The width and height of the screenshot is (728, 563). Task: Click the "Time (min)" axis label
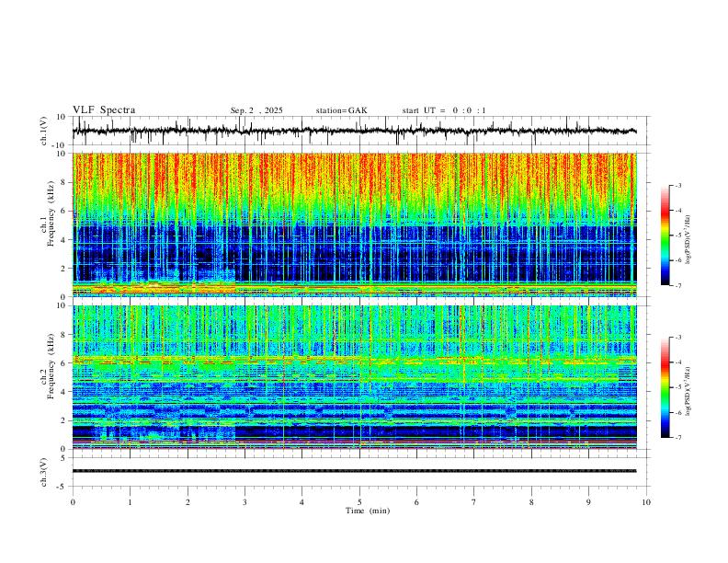(368, 511)
